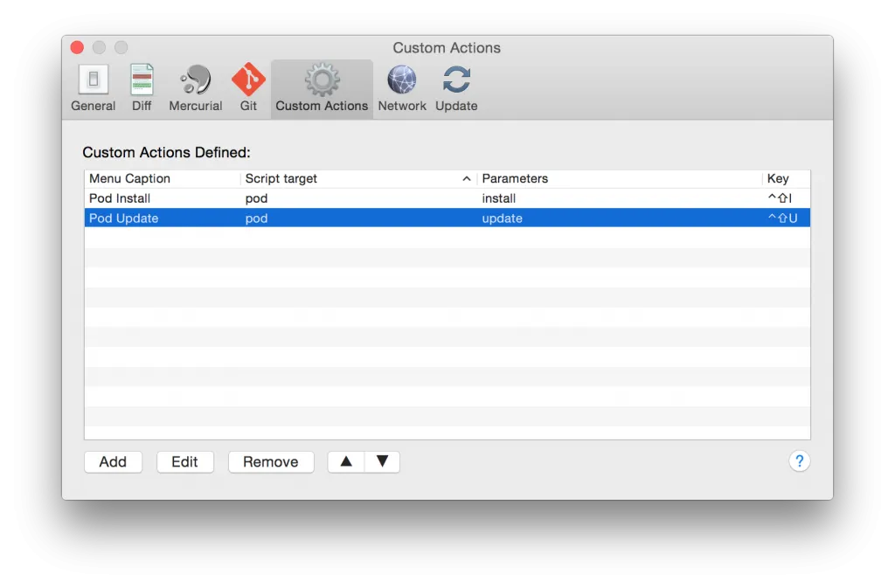Click 'install' parameter cell
Image resolution: width=895 pixels, height=588 pixels.
coord(499,198)
